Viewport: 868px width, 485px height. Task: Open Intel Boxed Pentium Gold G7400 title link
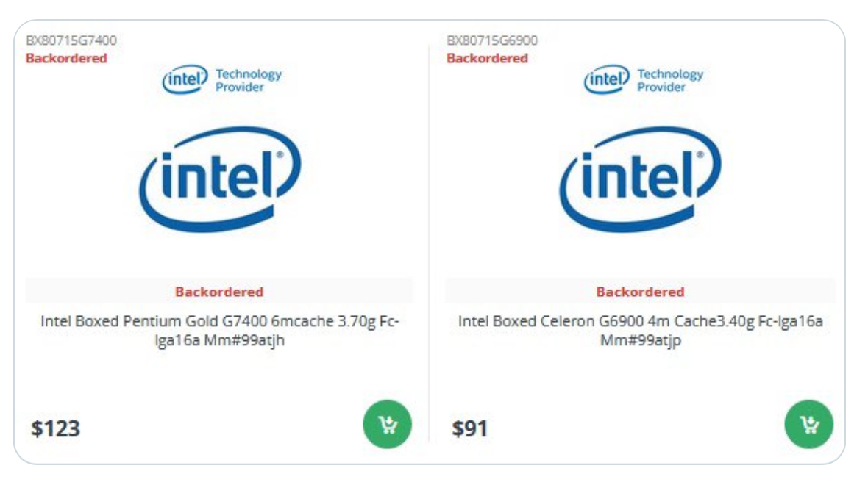pos(220,322)
